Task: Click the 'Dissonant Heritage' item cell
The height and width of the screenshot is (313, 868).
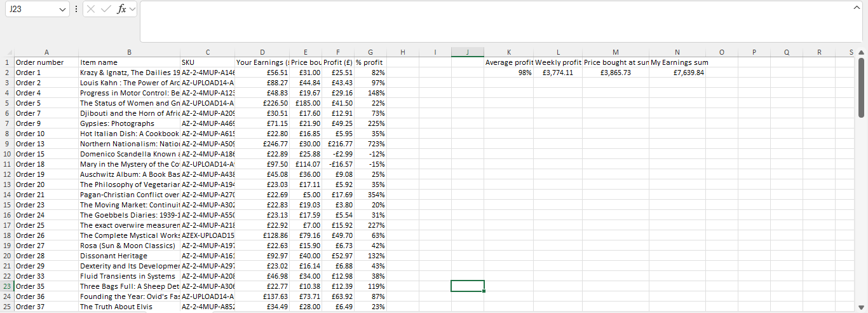Action: [130, 256]
